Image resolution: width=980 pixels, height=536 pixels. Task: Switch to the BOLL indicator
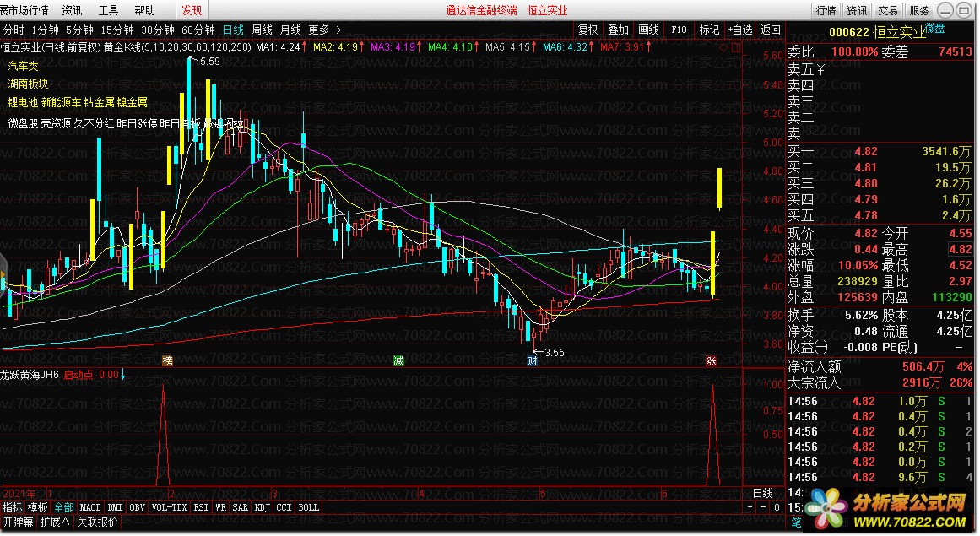(x=308, y=507)
